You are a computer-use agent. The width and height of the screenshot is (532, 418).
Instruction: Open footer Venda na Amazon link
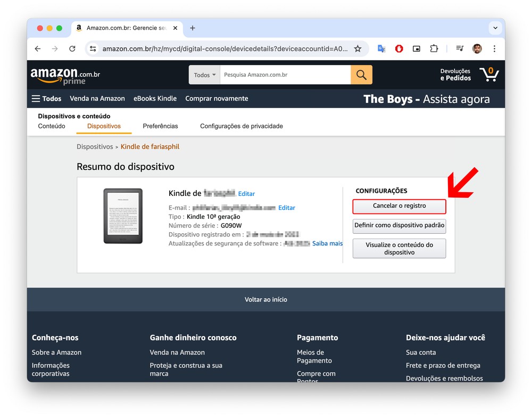coord(177,353)
